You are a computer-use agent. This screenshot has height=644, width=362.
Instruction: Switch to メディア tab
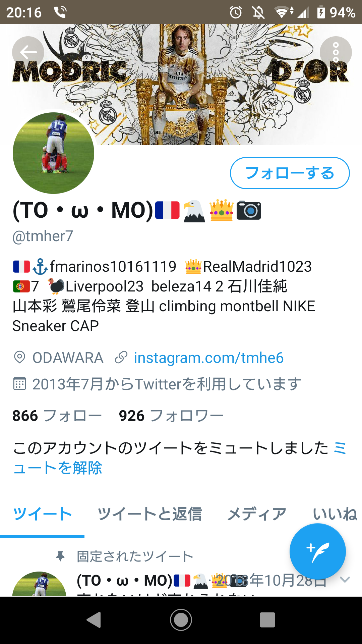[257, 514]
